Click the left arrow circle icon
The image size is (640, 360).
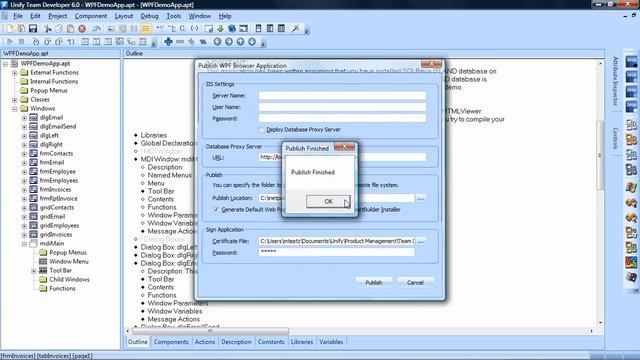pyautogui.click(x=217, y=42)
